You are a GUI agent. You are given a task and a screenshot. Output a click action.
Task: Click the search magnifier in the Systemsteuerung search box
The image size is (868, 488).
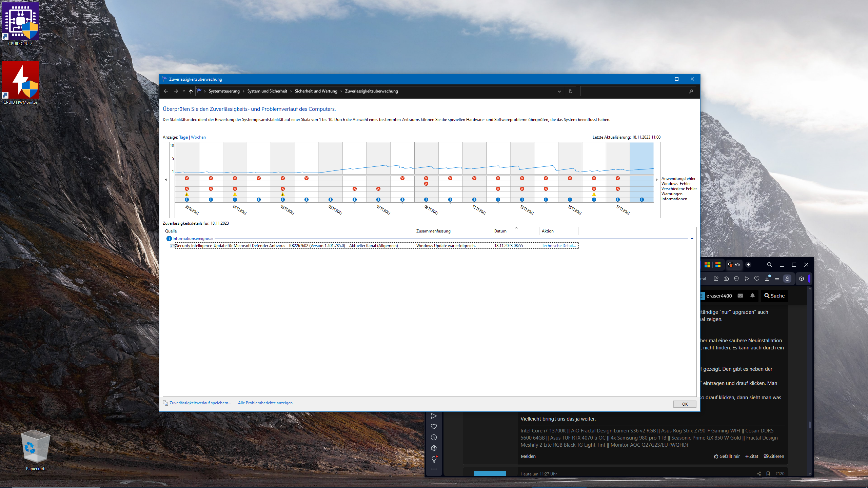coord(691,91)
